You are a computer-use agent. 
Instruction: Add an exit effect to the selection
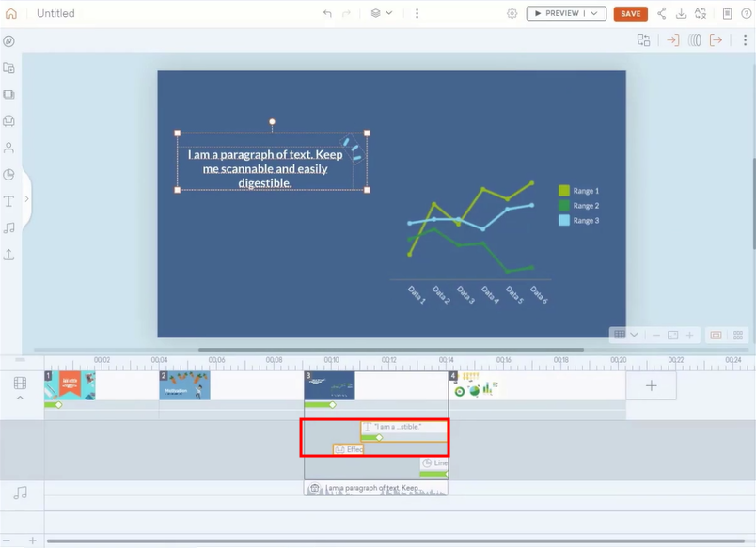(716, 40)
